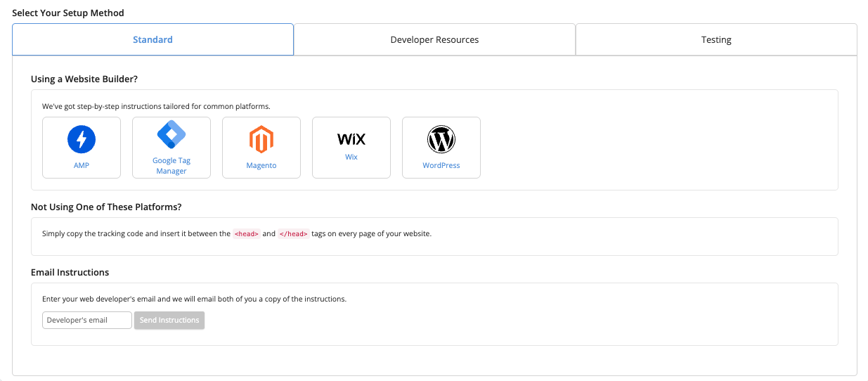The width and height of the screenshot is (868, 381).
Task: Click Select Your Setup Method heading
Action: coord(68,13)
